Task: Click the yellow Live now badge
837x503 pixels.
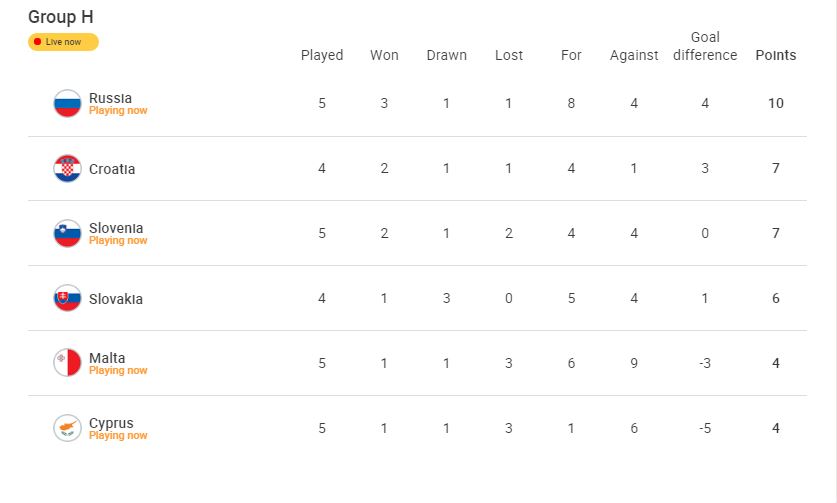Action: [63, 42]
